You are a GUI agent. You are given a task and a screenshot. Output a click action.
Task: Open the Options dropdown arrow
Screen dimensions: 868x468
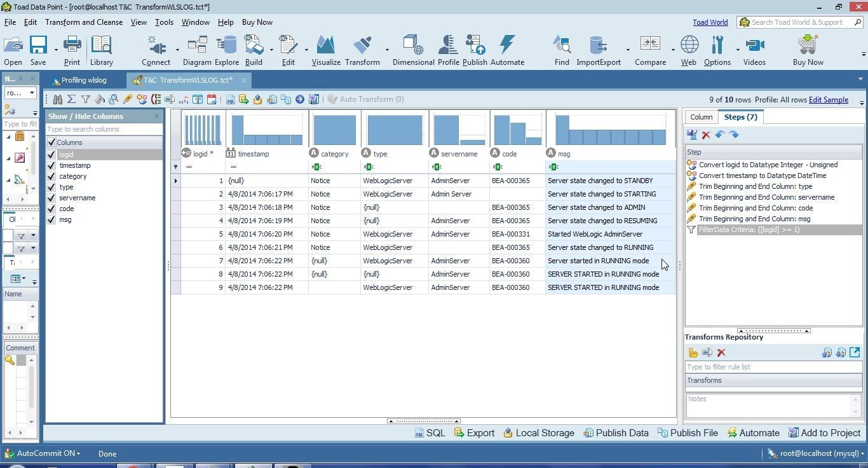(x=738, y=50)
